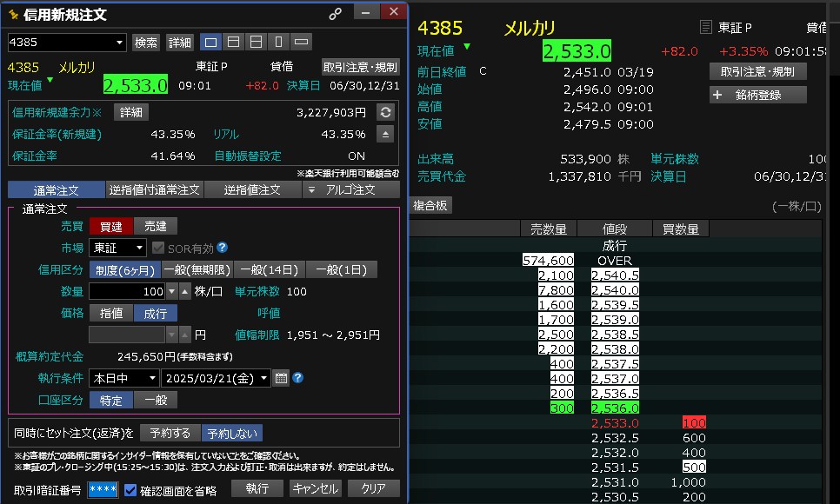Click the price input field
840x504 pixels.
pyautogui.click(x=127, y=335)
